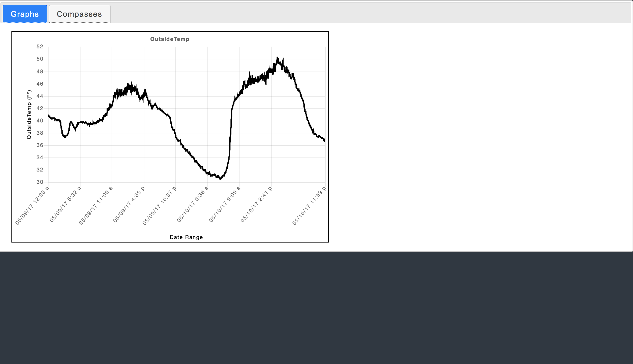Viewport: 633px width, 364px height.
Task: Open the Compasses tab
Action: tap(79, 14)
